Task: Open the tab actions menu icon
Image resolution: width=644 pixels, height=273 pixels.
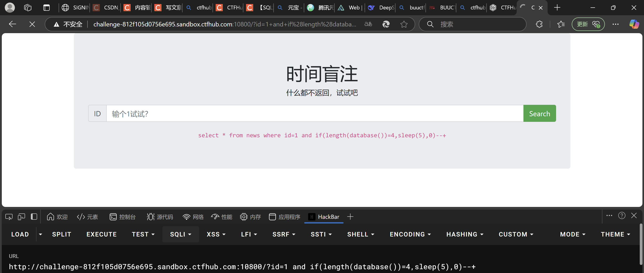Action: coord(47,8)
